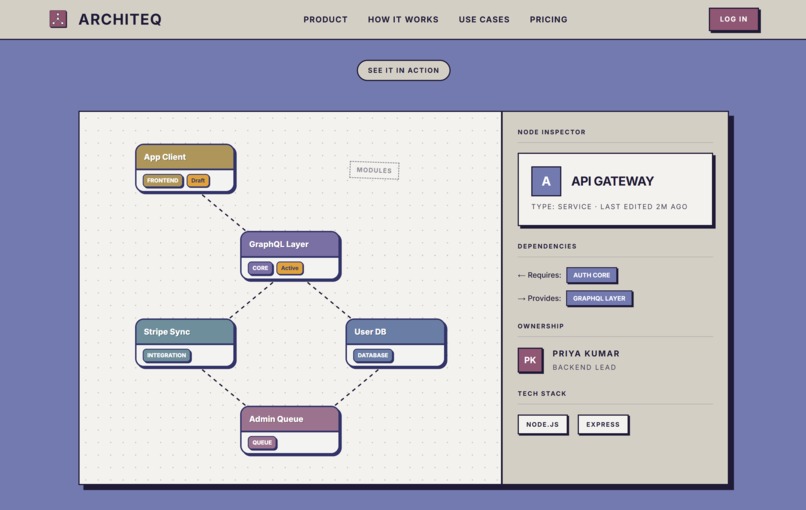Select the Admin Queue node
Viewport: 806px width, 510px height.
tap(290, 430)
